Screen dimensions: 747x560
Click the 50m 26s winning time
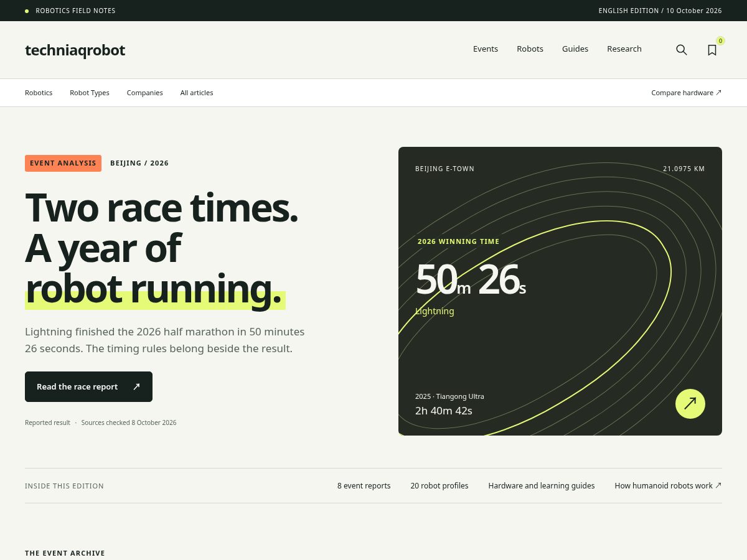[471, 280]
